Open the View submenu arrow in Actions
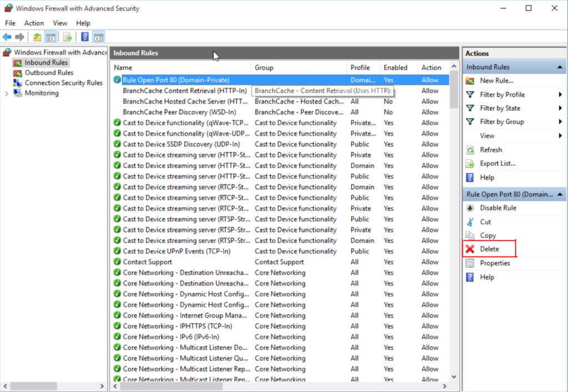This screenshot has width=568, height=392. (560, 136)
